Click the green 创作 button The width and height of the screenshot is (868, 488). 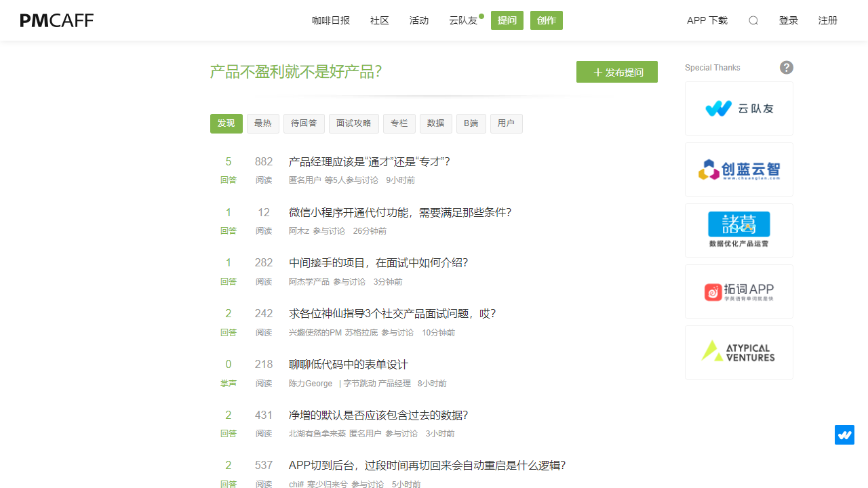[547, 20]
